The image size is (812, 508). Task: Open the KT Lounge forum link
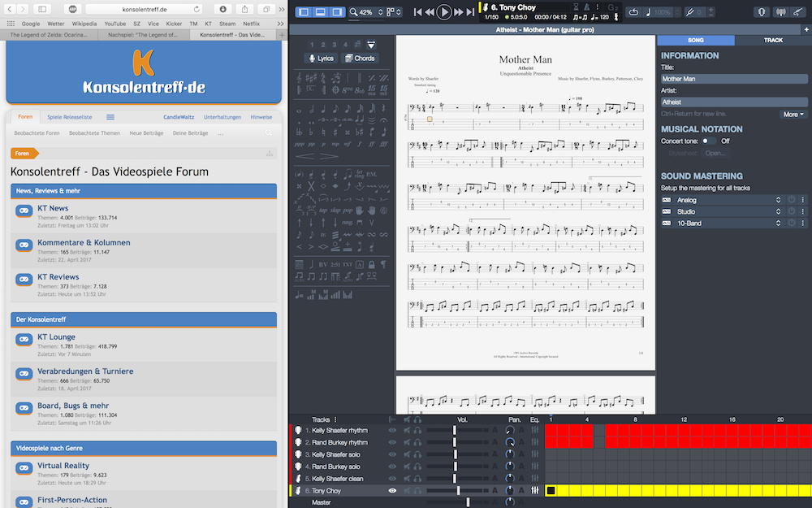click(x=57, y=337)
